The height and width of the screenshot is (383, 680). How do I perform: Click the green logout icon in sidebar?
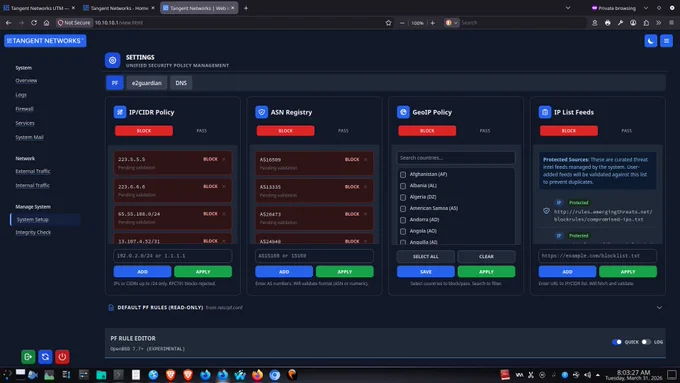click(x=28, y=357)
